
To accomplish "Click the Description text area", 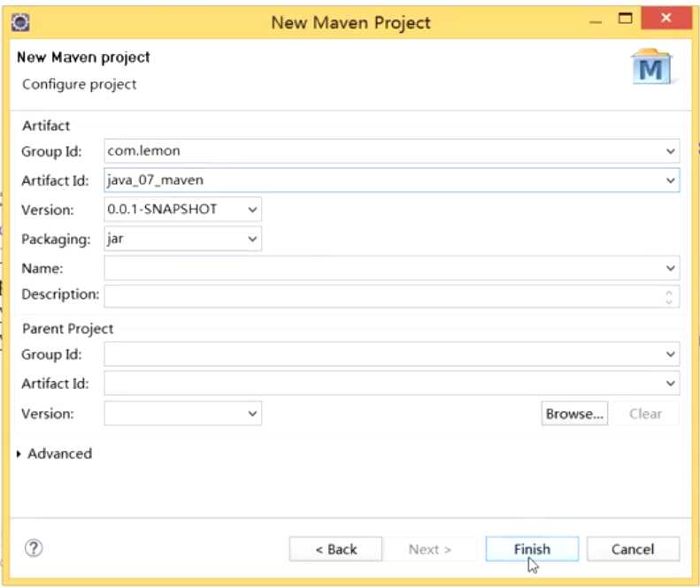I will click(x=391, y=296).
